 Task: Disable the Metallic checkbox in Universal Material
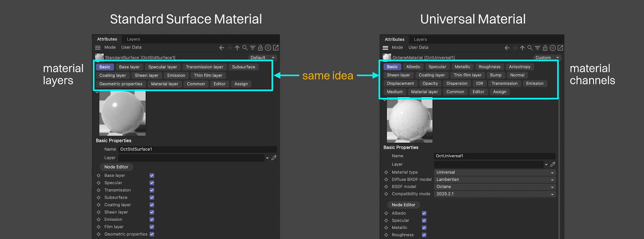click(424, 228)
